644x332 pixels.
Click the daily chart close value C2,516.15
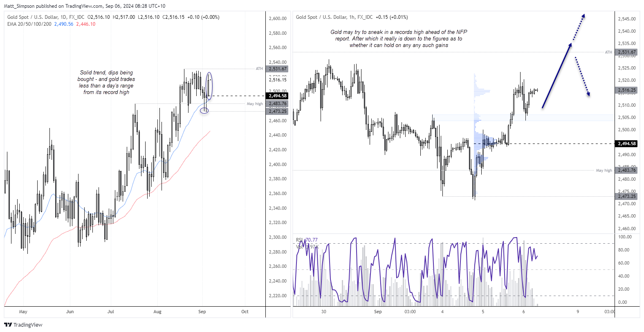(x=173, y=17)
